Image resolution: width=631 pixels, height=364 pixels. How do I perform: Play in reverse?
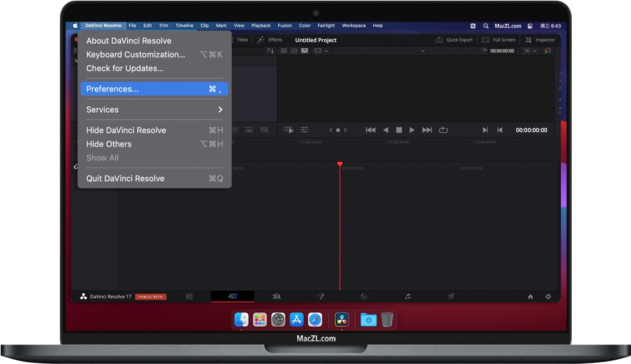(x=386, y=130)
